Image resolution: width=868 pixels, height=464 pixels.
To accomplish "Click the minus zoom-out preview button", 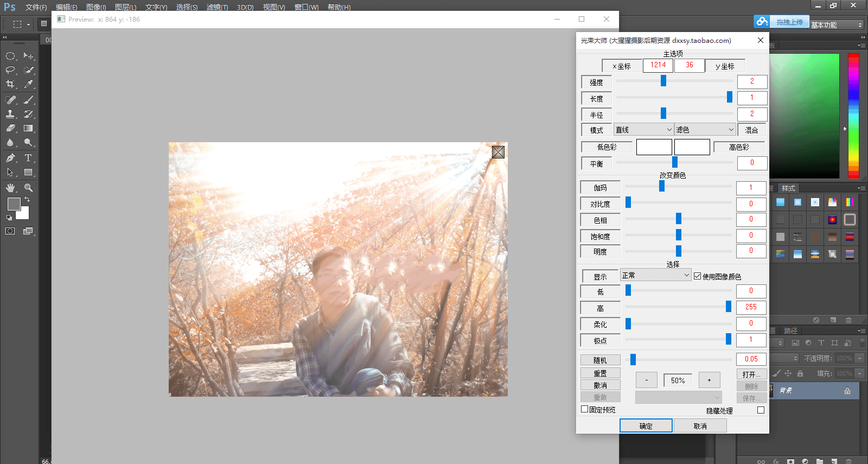I will 646,380.
